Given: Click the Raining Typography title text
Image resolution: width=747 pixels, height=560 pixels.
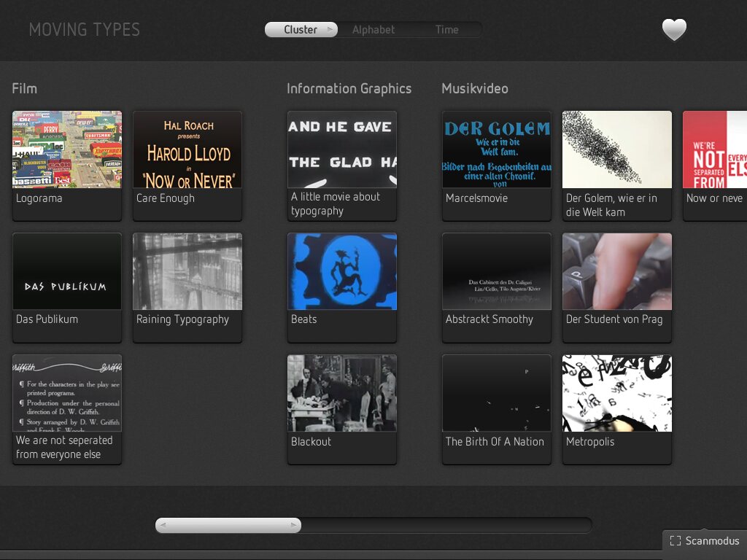Looking at the screenshot, I should 182,319.
